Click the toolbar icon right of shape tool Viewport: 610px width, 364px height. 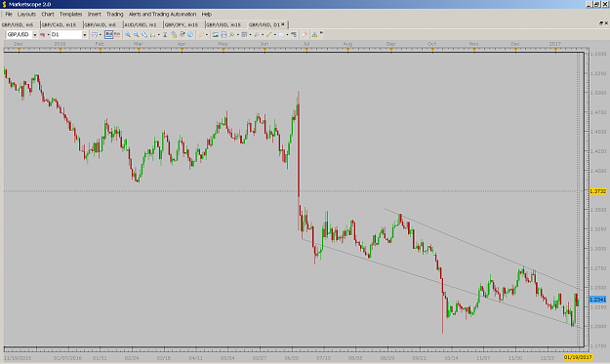(294, 34)
